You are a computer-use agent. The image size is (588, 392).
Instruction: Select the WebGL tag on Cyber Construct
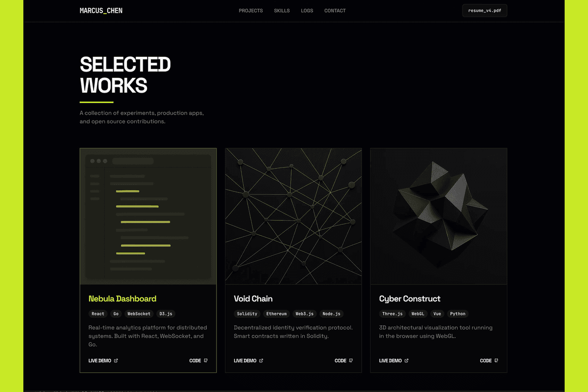click(417, 314)
